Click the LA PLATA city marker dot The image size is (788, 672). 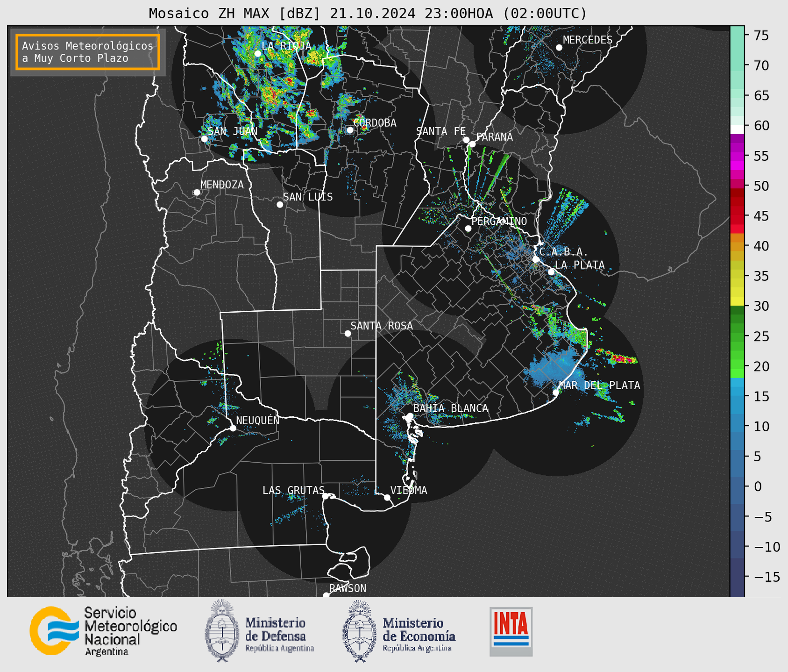pos(551,272)
